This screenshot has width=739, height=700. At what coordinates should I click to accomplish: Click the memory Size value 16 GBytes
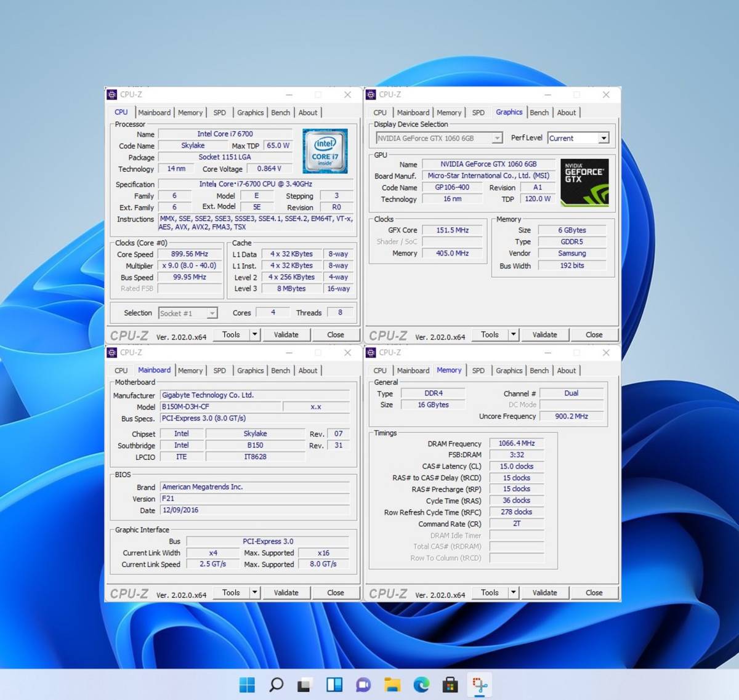[433, 405]
